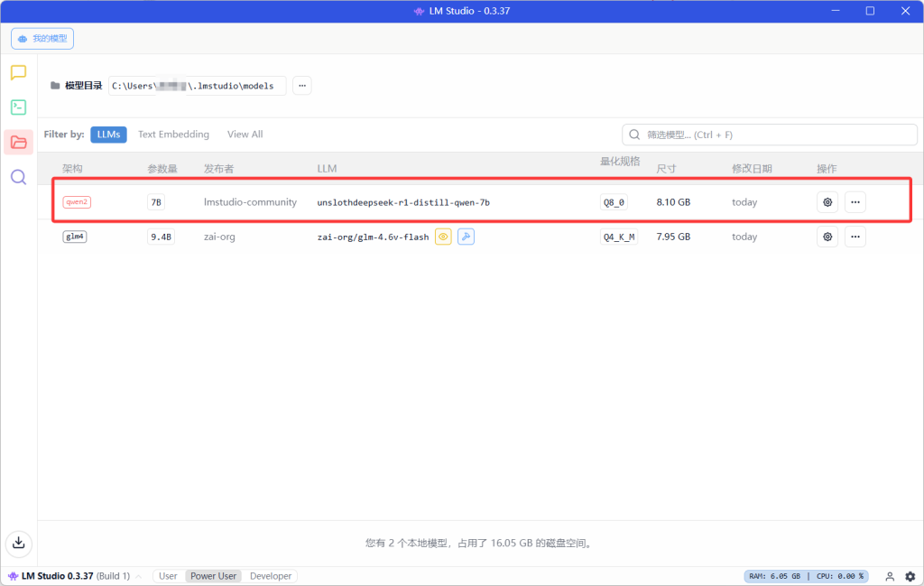This screenshot has height=586, width=924.
Task: Click the 筛选模型 search field
Action: [x=776, y=135]
